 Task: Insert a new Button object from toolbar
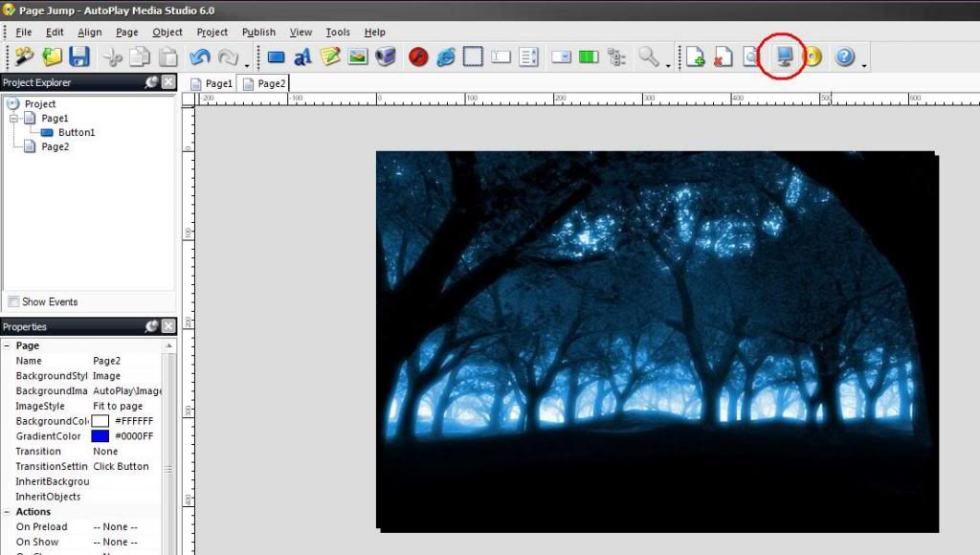pos(276,57)
